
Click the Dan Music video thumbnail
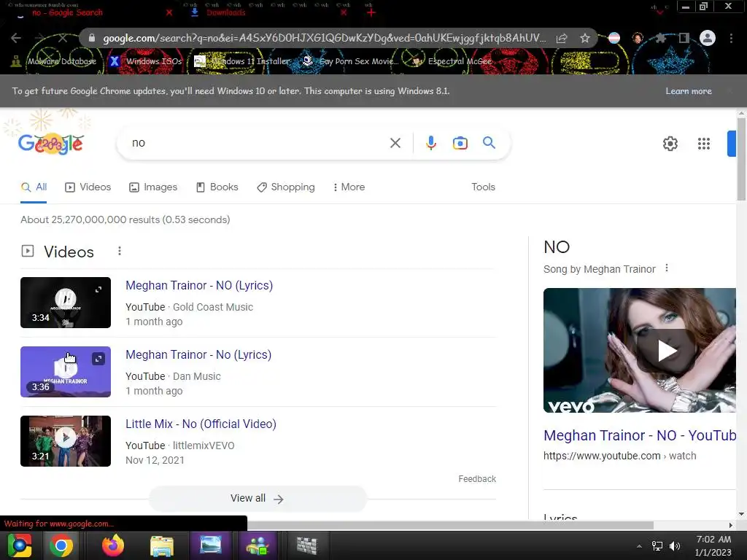click(x=66, y=372)
